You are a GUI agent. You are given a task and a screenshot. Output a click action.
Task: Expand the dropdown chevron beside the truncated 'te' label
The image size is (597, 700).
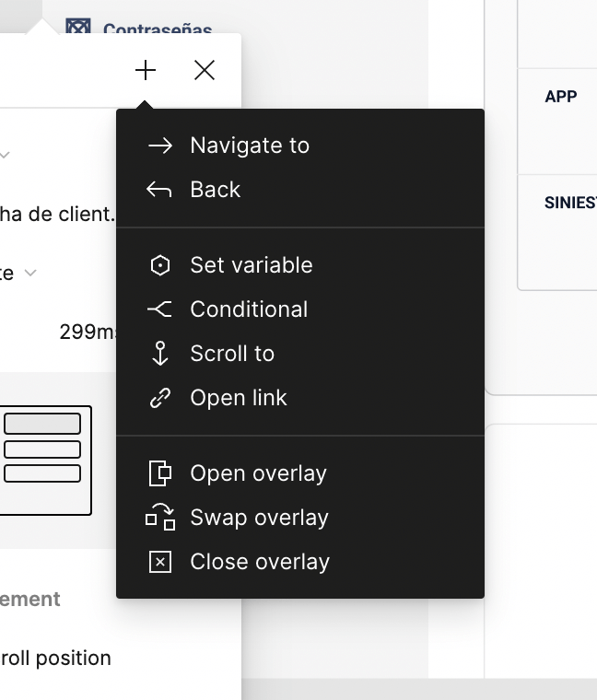(x=30, y=273)
